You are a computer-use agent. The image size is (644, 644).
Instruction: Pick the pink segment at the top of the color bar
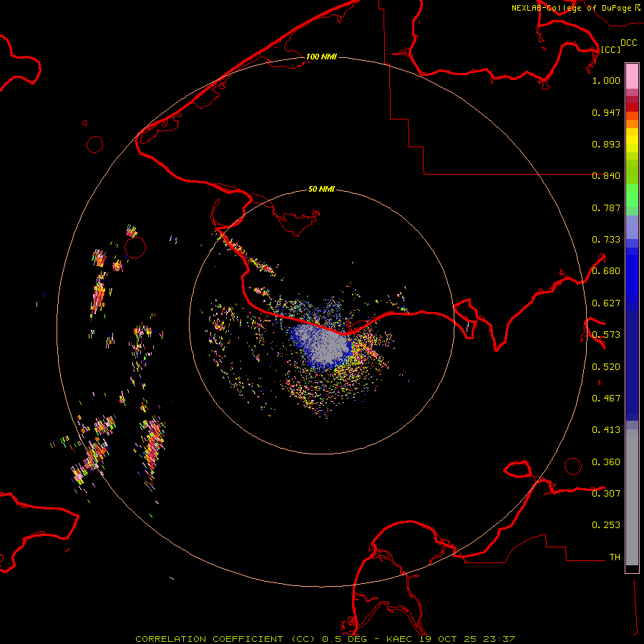[632, 75]
